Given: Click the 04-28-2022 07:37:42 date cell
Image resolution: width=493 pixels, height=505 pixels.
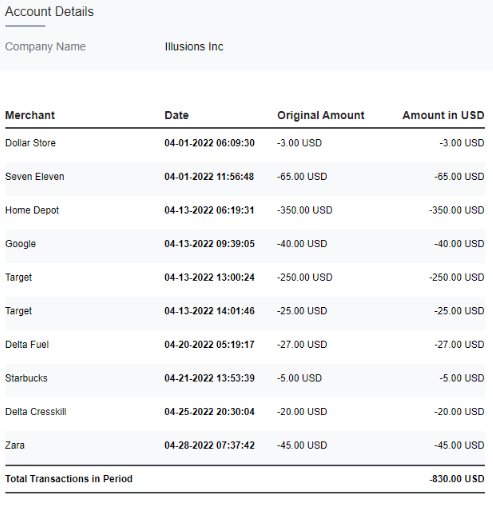Looking at the screenshot, I should pyautogui.click(x=209, y=445).
